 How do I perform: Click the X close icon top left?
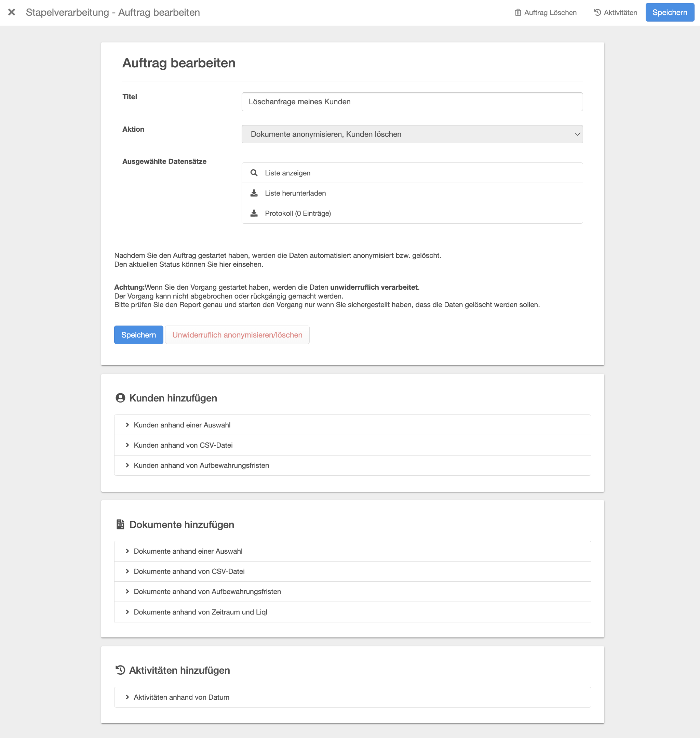(12, 12)
